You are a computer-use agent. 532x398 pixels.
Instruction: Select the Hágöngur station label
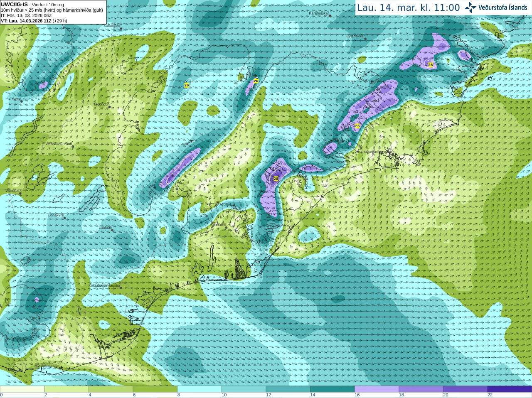[100, 104]
